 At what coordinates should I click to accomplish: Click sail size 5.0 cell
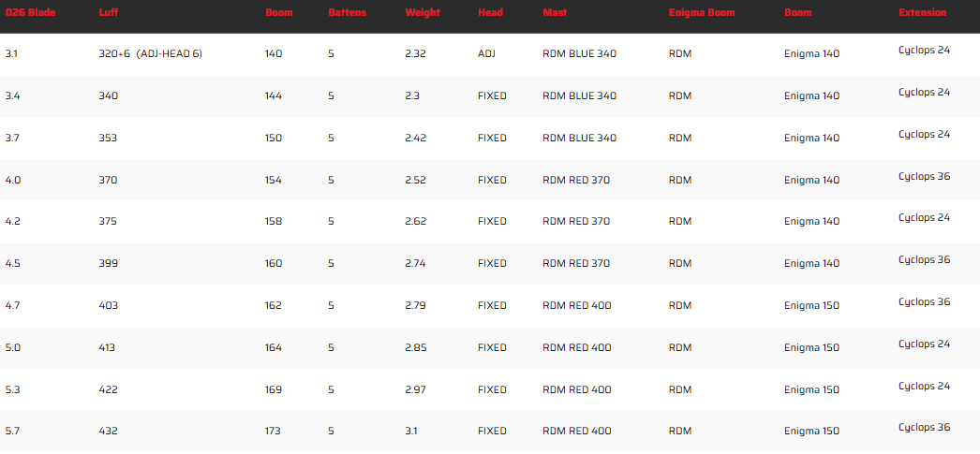tap(12, 348)
